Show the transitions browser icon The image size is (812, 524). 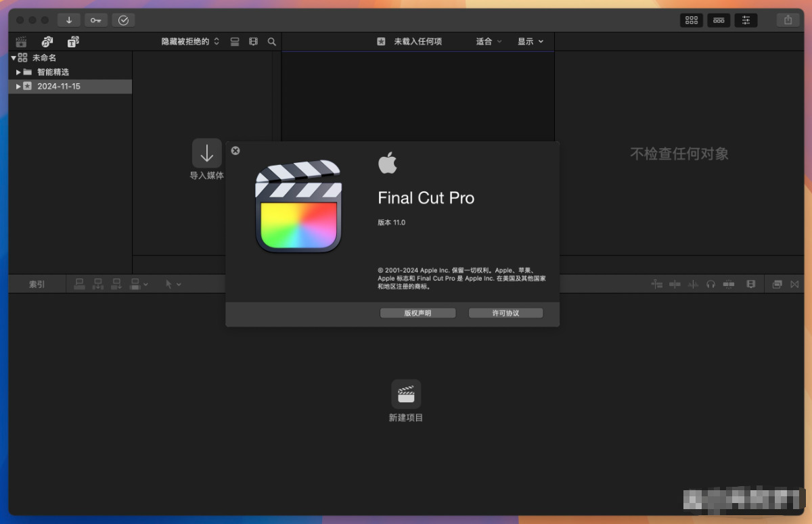[794, 285]
